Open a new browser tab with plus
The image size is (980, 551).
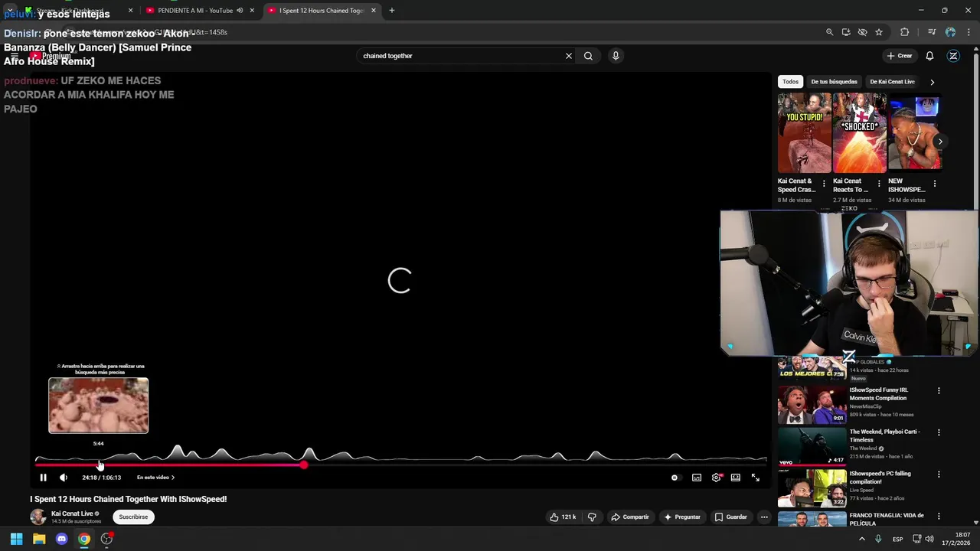tap(392, 11)
